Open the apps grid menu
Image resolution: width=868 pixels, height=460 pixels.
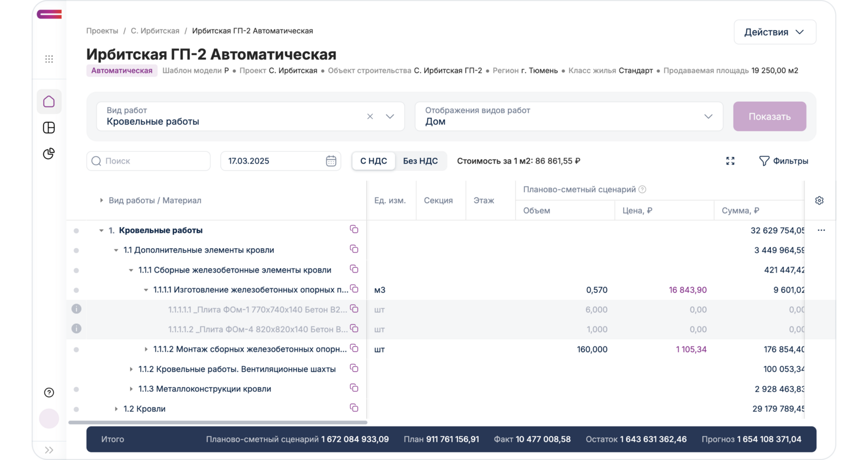49,59
